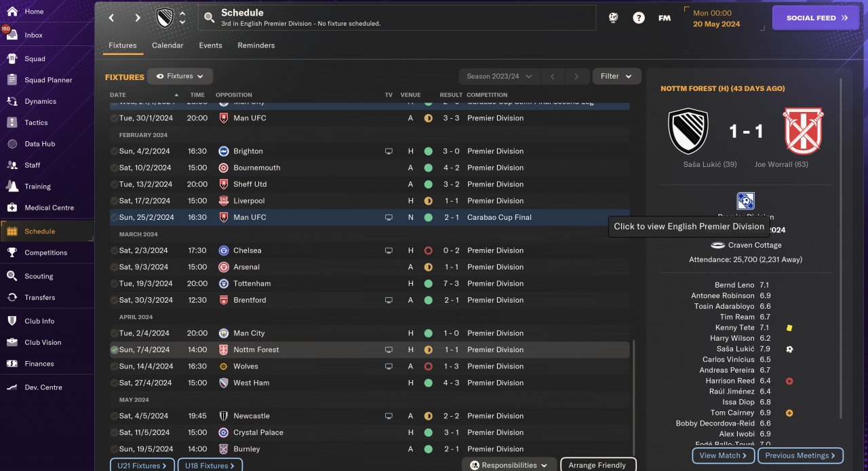
Task: Go to the previous season arrow
Action: click(x=553, y=77)
